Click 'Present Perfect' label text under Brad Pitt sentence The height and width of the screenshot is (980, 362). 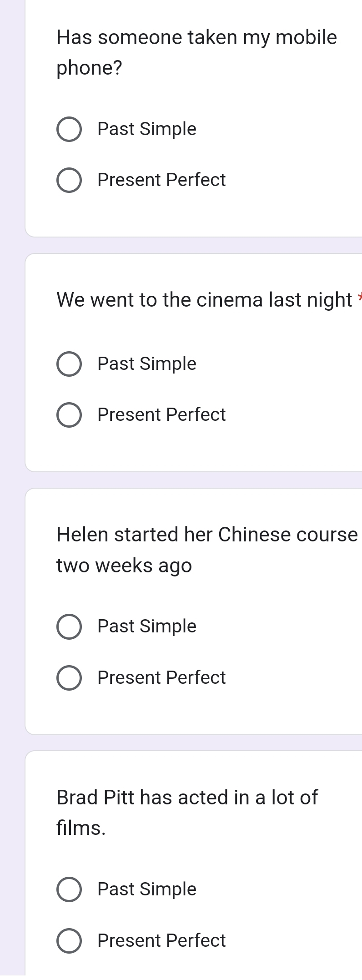coord(161,940)
